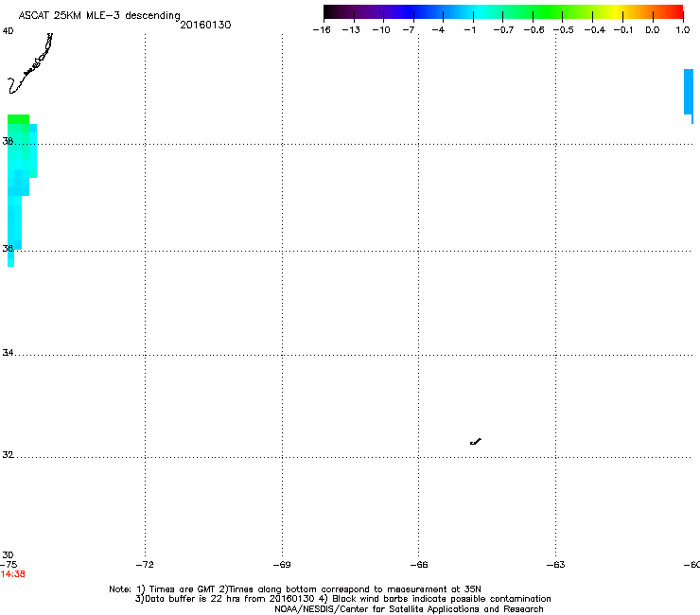Click the color bar label '-10'
The width and height of the screenshot is (700, 615).
coord(381,30)
